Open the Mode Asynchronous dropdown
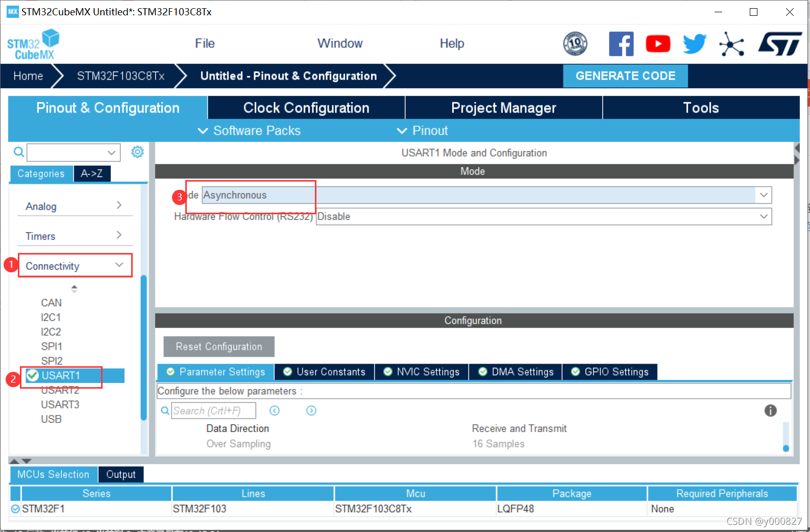This screenshot has height=532, width=810. tap(764, 195)
